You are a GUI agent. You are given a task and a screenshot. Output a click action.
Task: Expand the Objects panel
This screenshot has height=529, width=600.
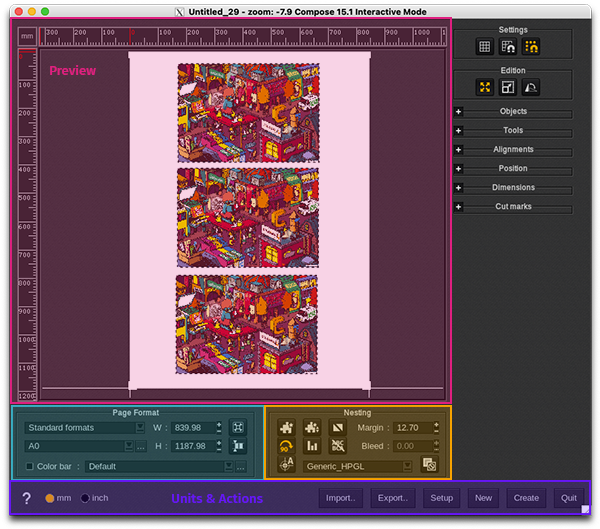(458, 112)
